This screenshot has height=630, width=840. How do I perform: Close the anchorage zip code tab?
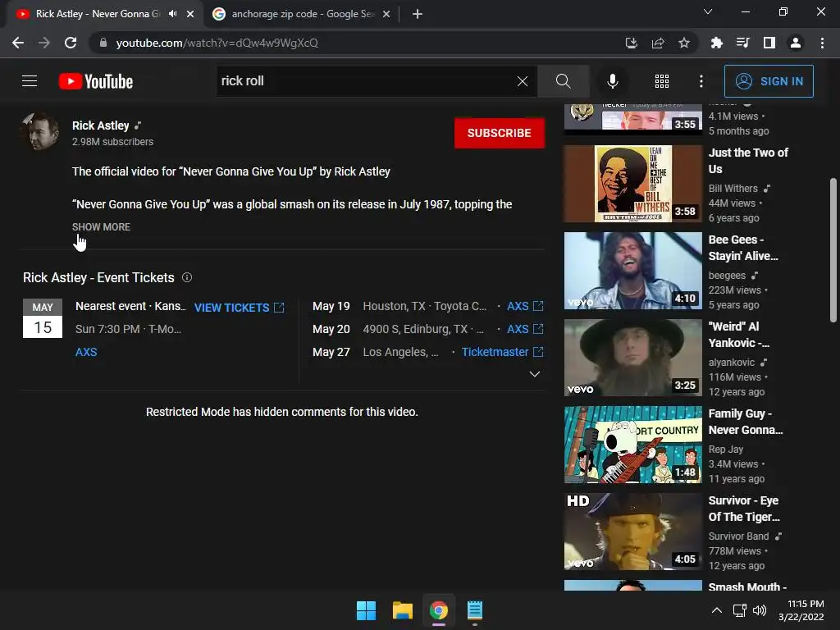coord(386,14)
